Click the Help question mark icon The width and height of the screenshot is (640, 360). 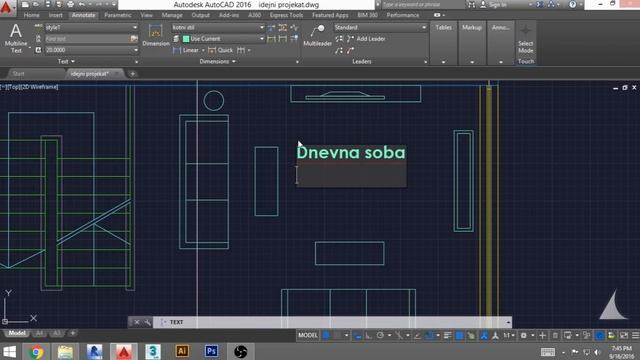572,4
